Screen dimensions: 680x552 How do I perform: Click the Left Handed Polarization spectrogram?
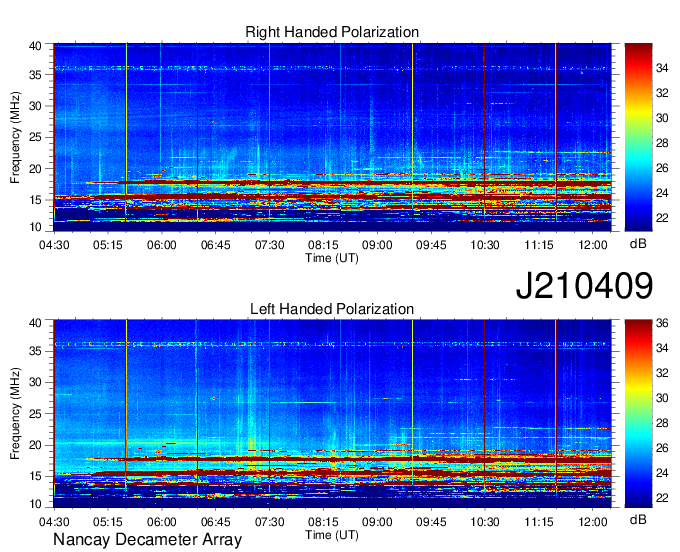click(332, 414)
